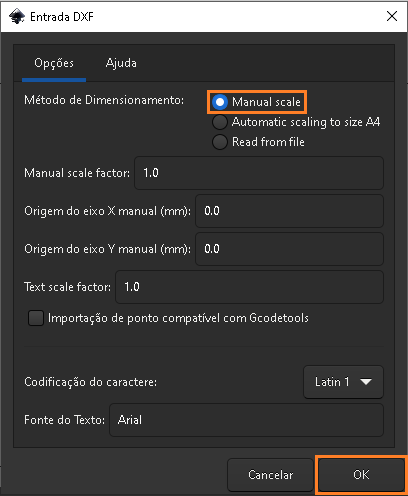Screen dimensions: 408x496
Task: Open the Ajuda tab
Action: click(121, 63)
